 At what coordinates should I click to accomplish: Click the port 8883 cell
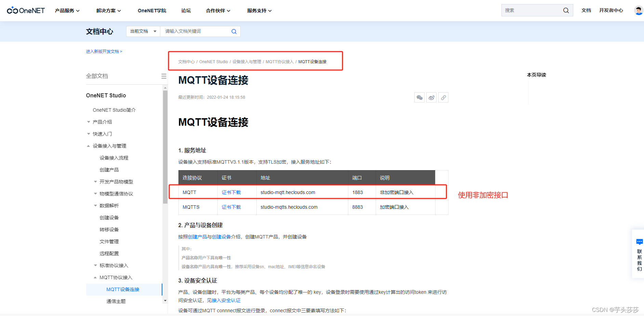pyautogui.click(x=362, y=207)
